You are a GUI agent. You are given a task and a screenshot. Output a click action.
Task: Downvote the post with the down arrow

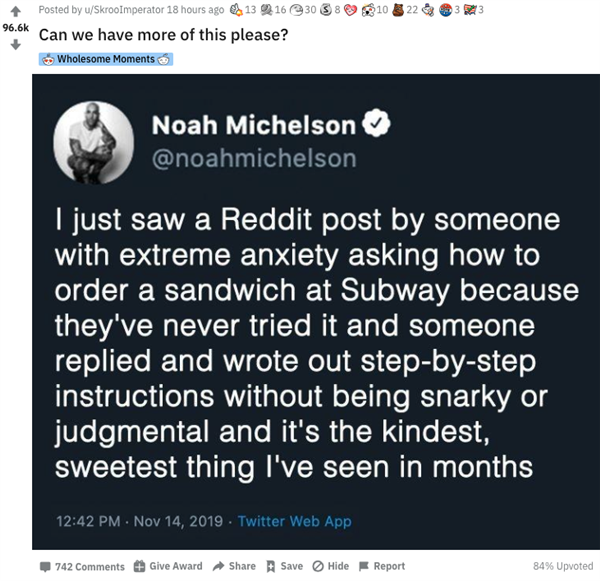(x=15, y=45)
